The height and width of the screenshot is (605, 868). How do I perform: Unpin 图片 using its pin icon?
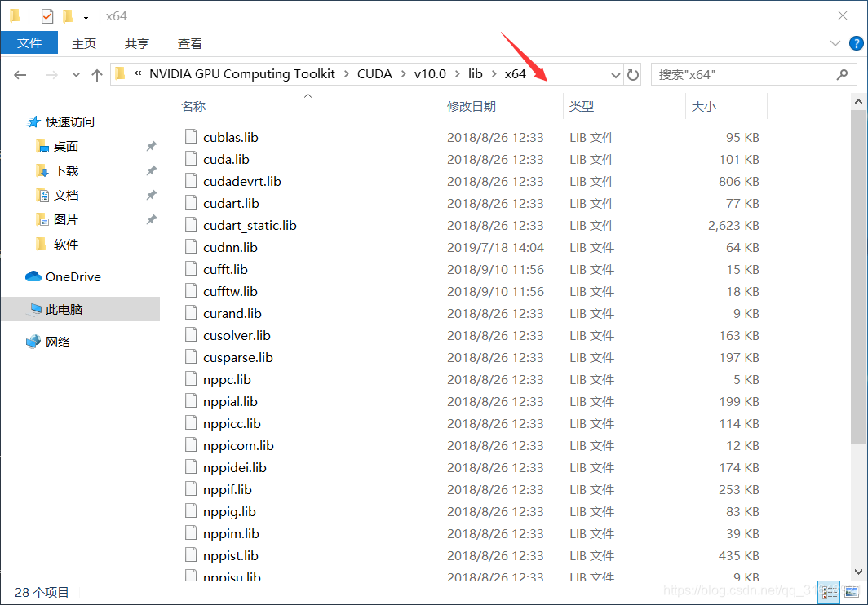pos(151,220)
